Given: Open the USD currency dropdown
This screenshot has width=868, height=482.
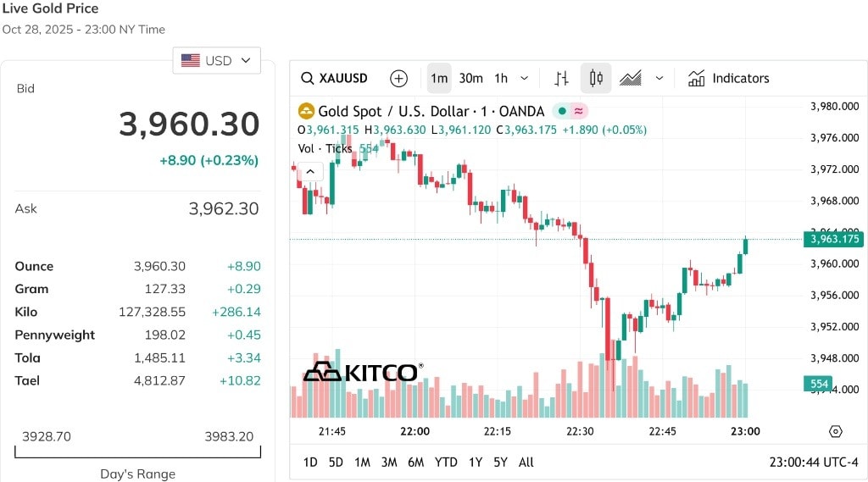Looking at the screenshot, I should click(216, 60).
